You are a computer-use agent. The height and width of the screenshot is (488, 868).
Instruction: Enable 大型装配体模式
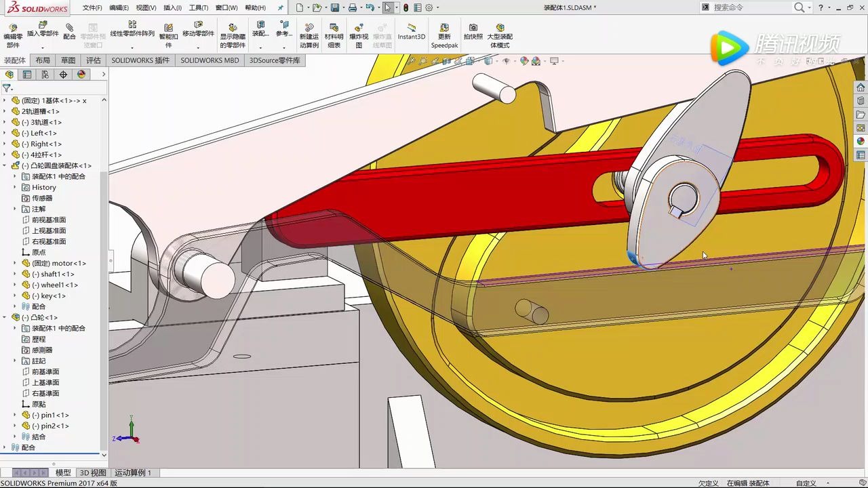point(500,34)
